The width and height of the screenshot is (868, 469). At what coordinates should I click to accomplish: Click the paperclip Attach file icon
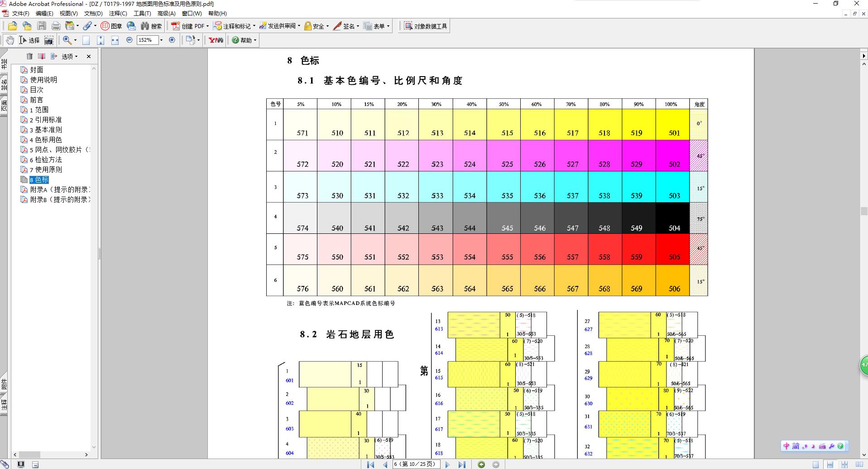pyautogui.click(x=87, y=26)
